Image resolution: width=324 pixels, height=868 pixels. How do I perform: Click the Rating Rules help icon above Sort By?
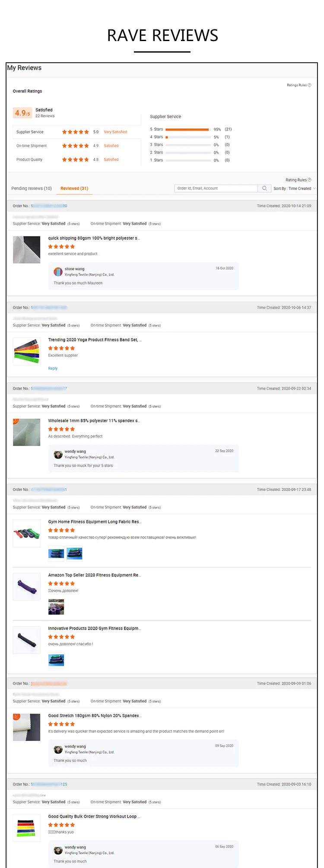[309, 180]
